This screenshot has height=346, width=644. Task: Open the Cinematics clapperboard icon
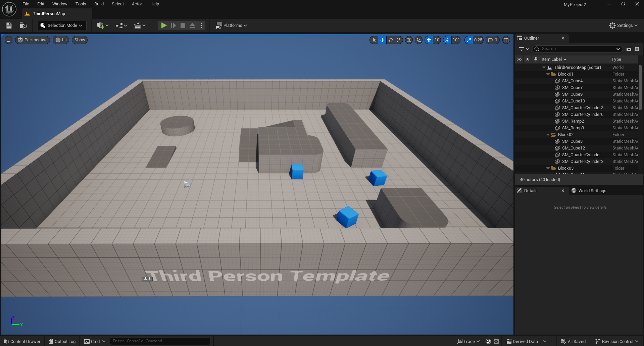(140, 26)
